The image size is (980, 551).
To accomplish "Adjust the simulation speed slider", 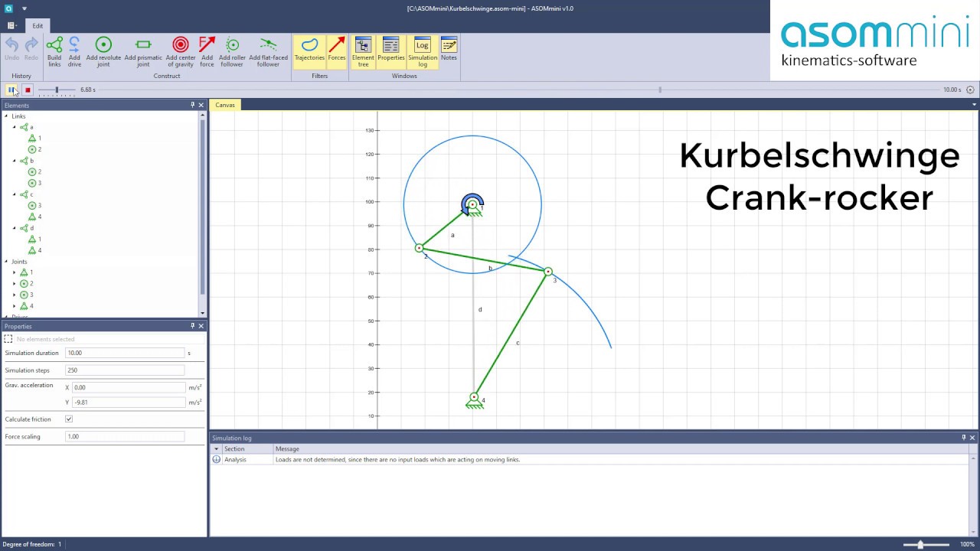I will coord(57,90).
